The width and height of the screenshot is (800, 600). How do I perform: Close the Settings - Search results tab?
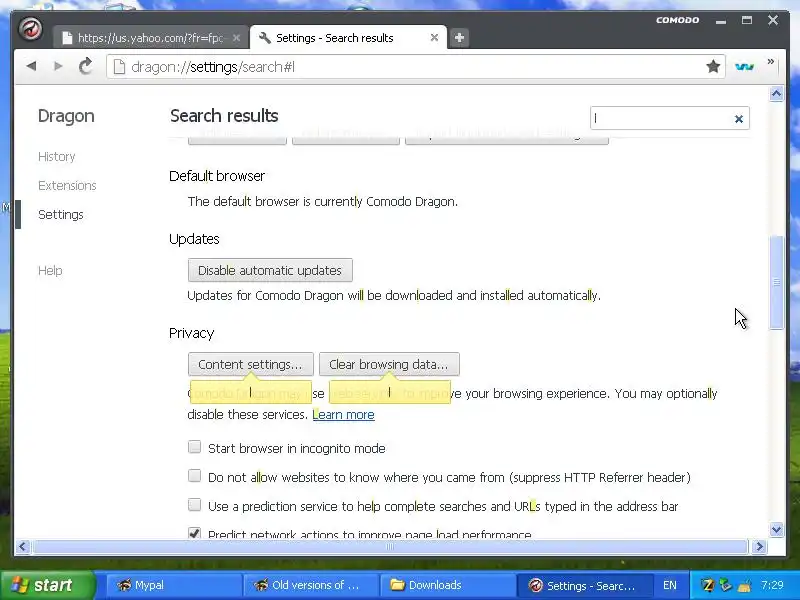point(434,38)
